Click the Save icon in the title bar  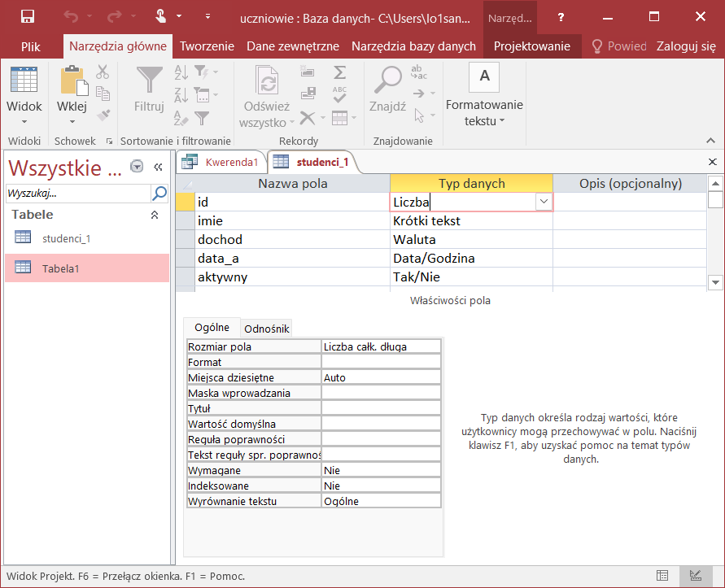point(27,16)
